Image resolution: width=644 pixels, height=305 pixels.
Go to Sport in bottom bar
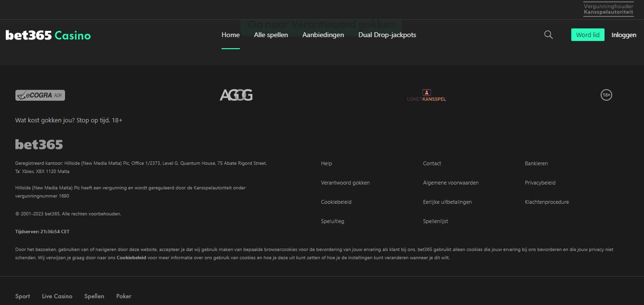tap(23, 296)
